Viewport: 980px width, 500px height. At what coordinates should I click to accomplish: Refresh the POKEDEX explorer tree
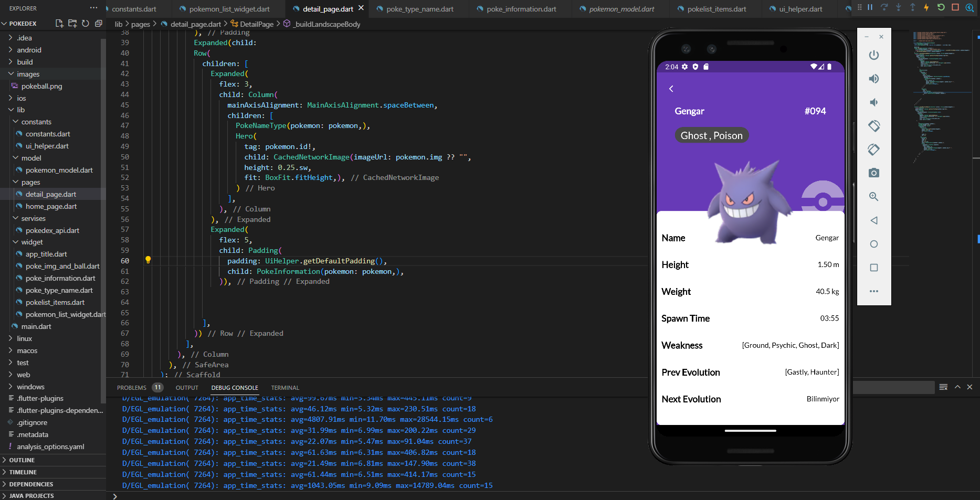pos(86,24)
